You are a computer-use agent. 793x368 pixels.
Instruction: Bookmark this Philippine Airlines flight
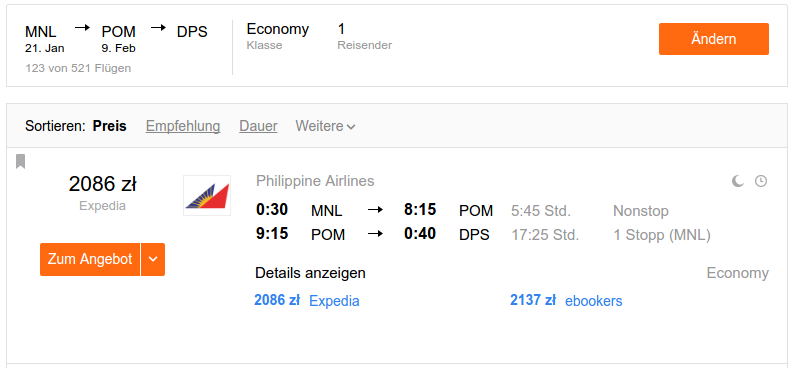click(x=20, y=162)
